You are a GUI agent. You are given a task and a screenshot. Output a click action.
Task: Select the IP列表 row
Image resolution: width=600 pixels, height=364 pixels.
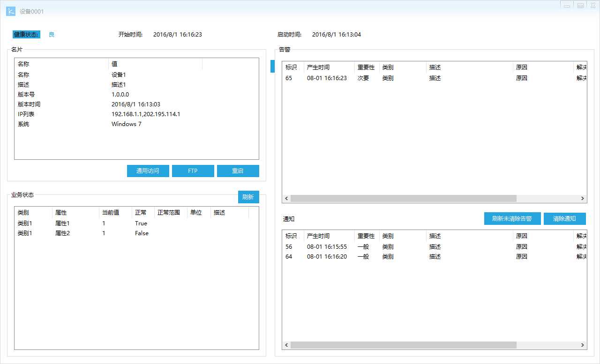coord(136,114)
